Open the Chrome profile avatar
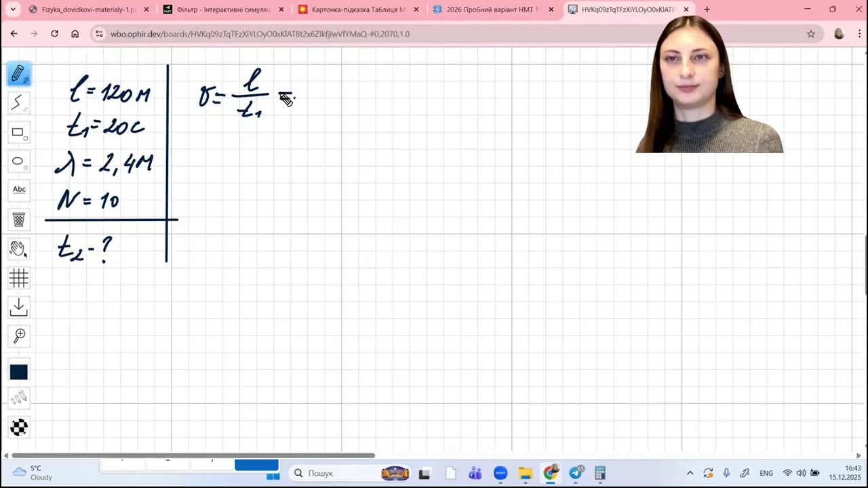 click(839, 34)
